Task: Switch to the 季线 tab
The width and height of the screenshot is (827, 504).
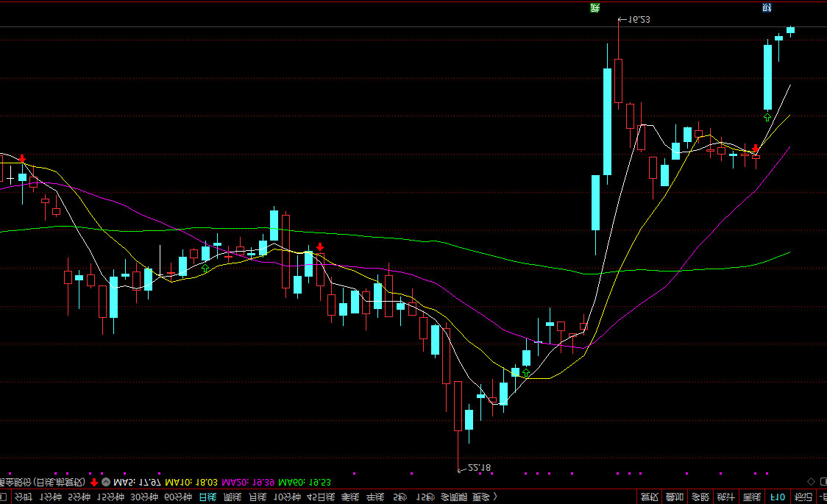Action: [x=350, y=497]
